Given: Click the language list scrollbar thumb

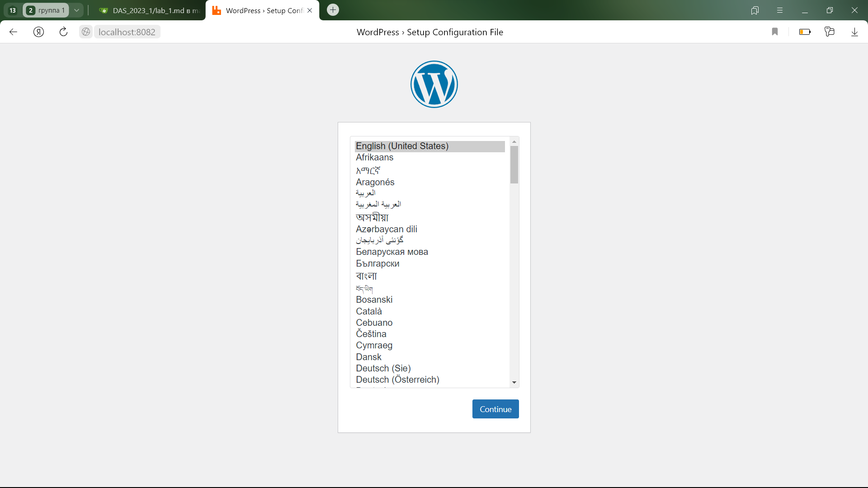Looking at the screenshot, I should pos(514,165).
